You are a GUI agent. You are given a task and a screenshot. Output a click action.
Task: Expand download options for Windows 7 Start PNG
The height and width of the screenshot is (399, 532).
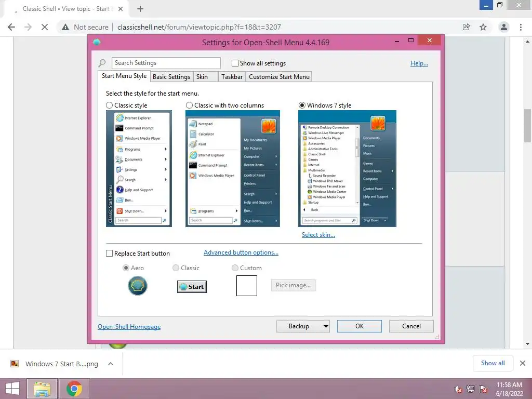point(110,364)
